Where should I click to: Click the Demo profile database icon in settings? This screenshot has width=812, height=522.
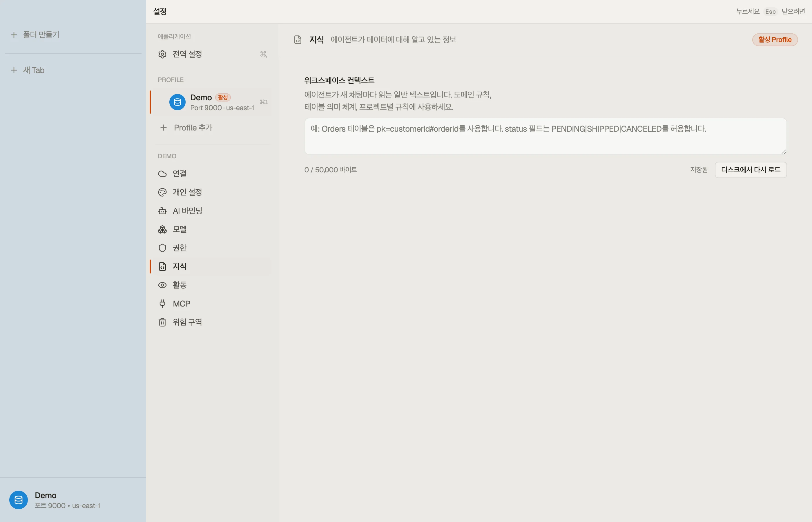click(x=177, y=102)
